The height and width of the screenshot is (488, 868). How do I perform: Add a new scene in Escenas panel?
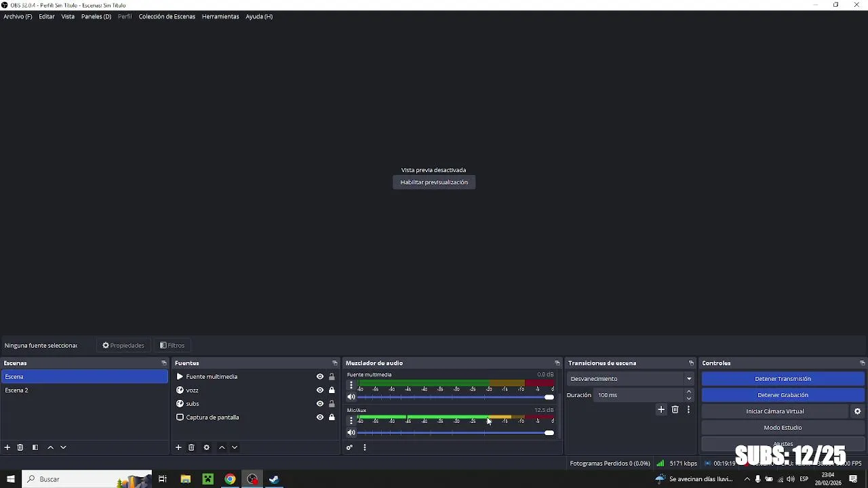pyautogui.click(x=7, y=447)
